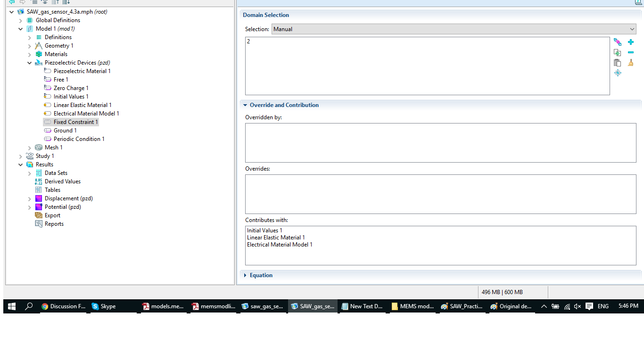
Task: Click the Remove from Selection minus icon
Action: pyautogui.click(x=631, y=53)
